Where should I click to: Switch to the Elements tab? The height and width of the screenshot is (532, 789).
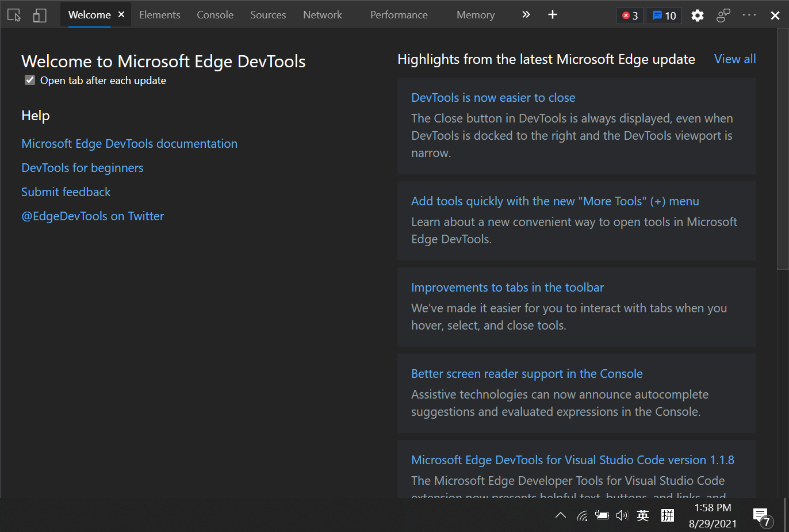(x=159, y=15)
